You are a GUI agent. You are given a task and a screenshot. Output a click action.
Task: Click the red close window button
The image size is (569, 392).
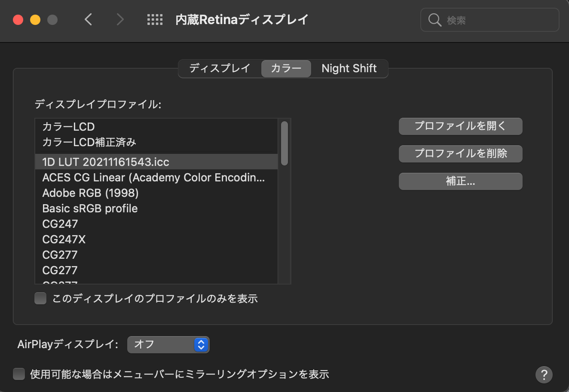(x=18, y=20)
